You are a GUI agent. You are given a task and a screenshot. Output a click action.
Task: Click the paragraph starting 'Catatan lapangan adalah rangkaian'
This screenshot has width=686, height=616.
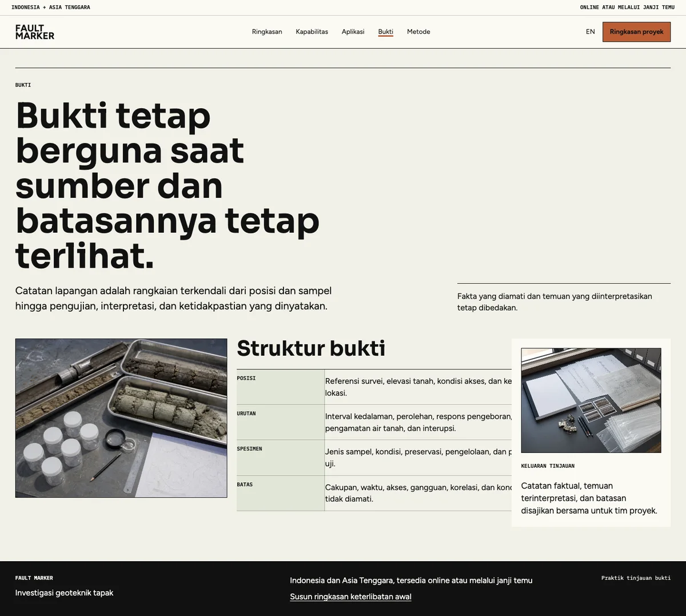click(174, 298)
